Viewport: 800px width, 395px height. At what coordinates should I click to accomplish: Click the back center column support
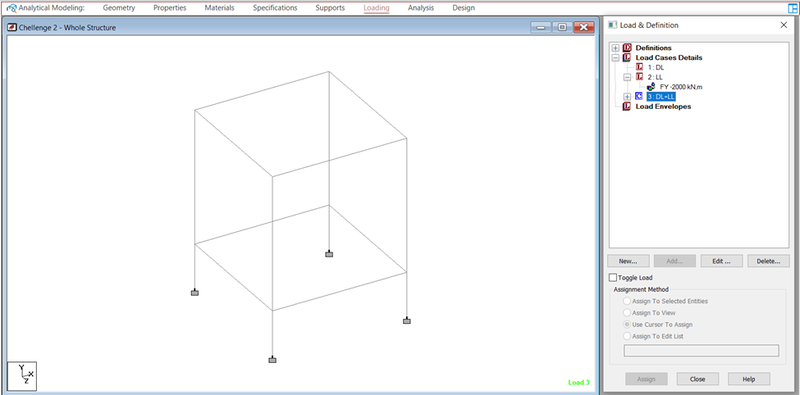[x=329, y=254]
